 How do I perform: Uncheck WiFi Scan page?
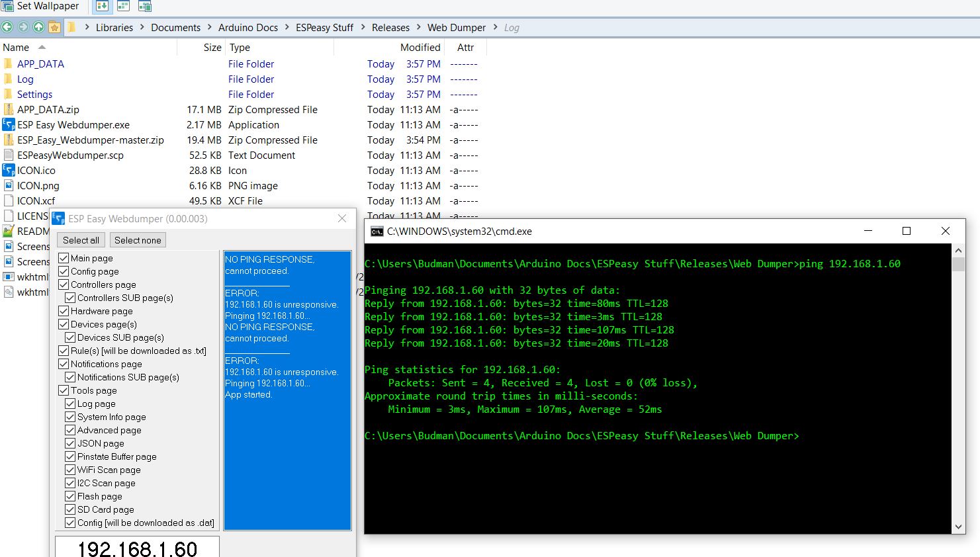pyautogui.click(x=70, y=470)
